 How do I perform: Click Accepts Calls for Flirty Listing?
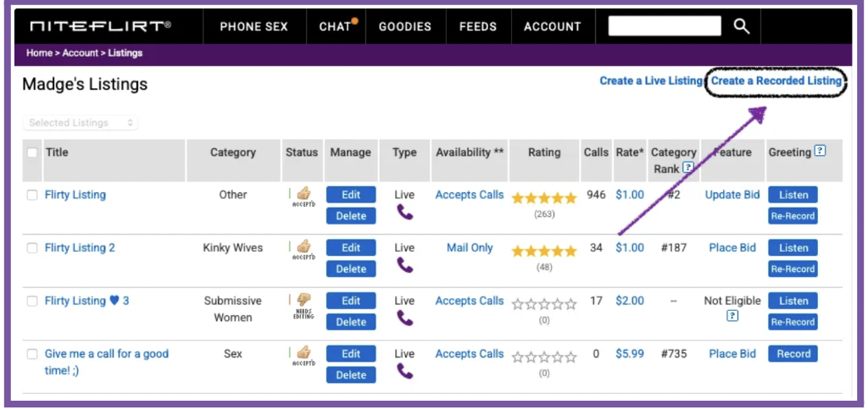470,195
